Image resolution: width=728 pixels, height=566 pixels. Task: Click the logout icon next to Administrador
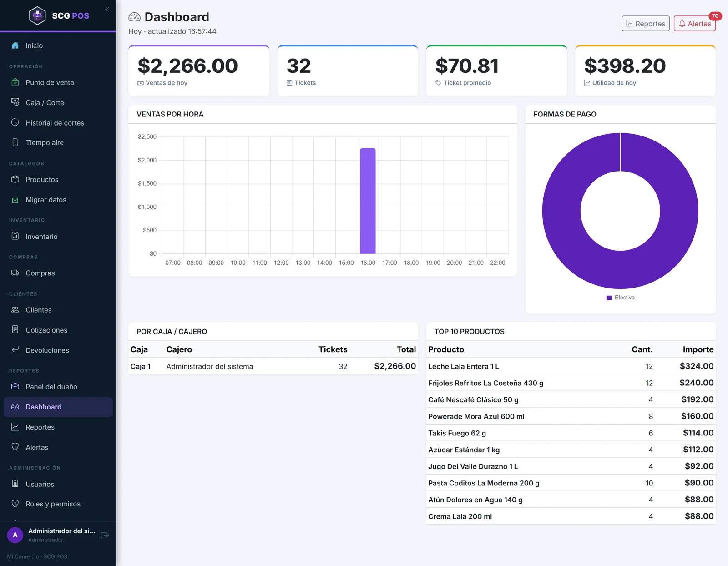coord(105,535)
